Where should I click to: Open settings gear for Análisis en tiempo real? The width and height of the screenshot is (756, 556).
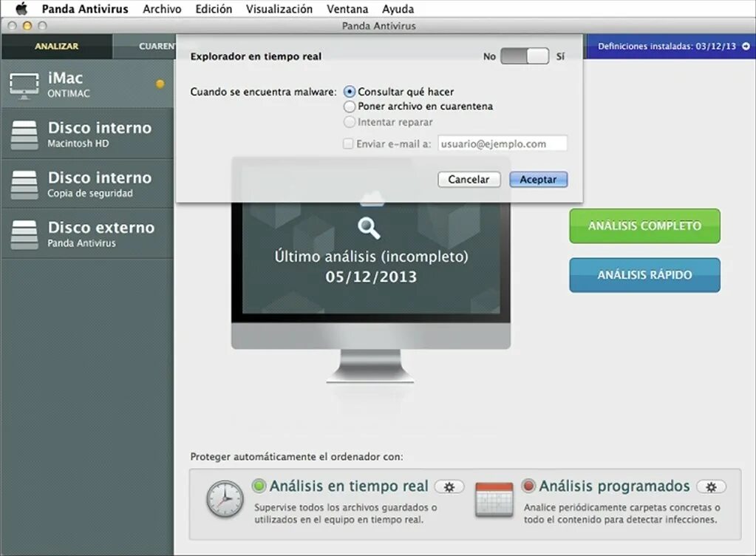[x=449, y=486]
